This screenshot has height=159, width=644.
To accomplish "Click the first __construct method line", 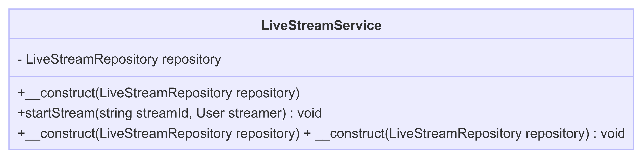I will (158, 93).
